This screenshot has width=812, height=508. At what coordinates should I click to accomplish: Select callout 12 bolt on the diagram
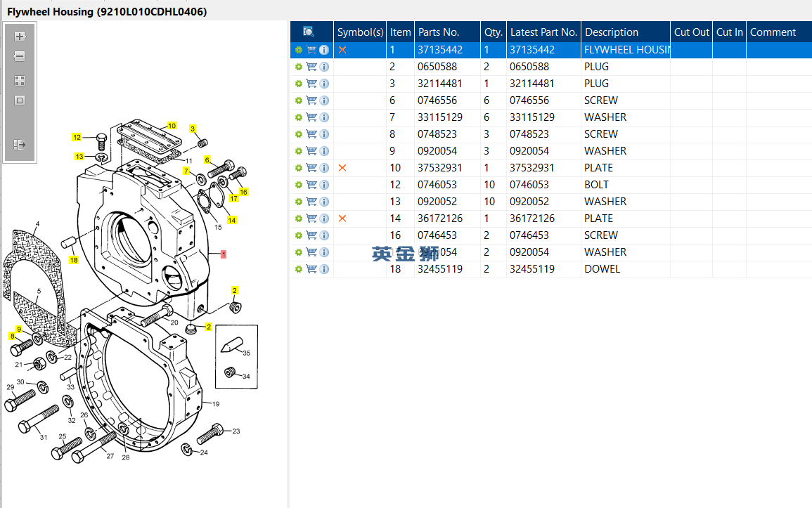[x=77, y=137]
